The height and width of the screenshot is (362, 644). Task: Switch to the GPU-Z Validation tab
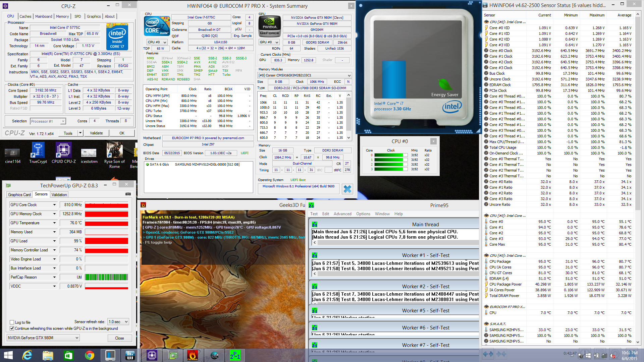[x=59, y=195]
